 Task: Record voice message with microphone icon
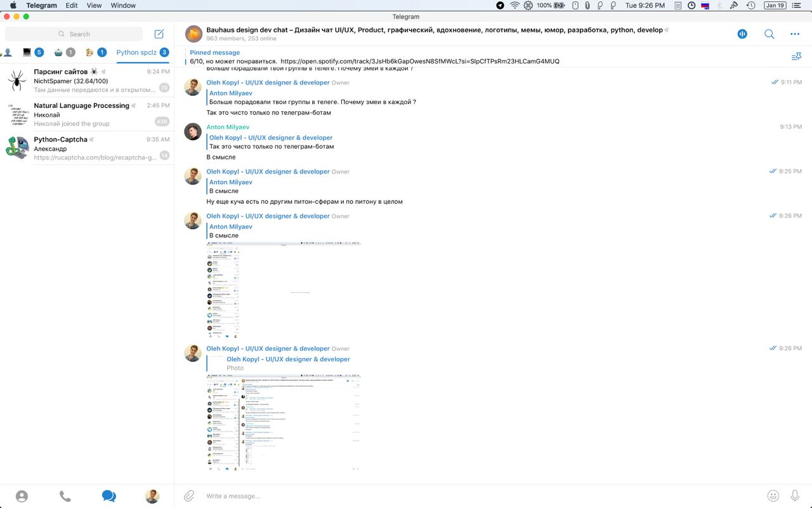click(795, 496)
